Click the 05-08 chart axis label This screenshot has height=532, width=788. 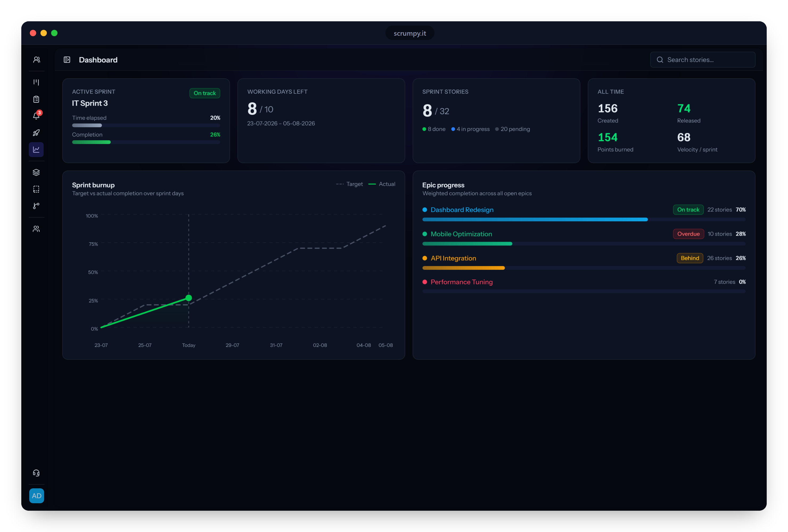click(x=385, y=345)
